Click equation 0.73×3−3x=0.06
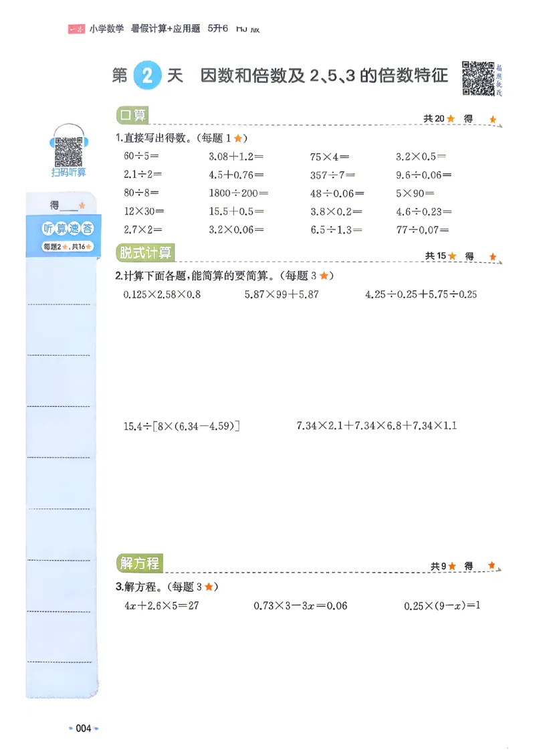The width and height of the screenshot is (535, 756). click(300, 605)
